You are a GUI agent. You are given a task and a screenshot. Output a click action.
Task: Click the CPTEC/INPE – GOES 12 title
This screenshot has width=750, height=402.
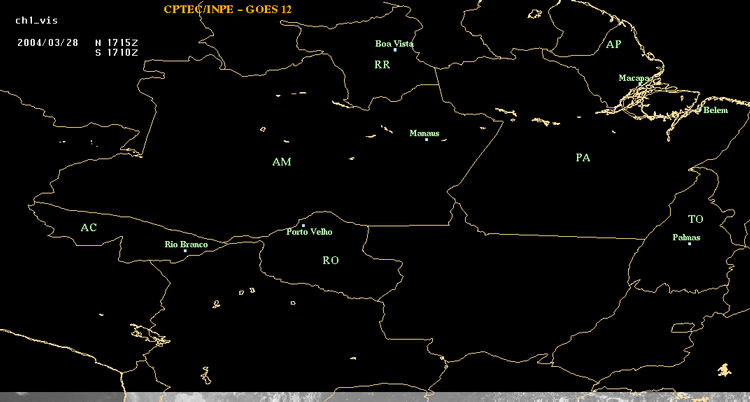[228, 9]
